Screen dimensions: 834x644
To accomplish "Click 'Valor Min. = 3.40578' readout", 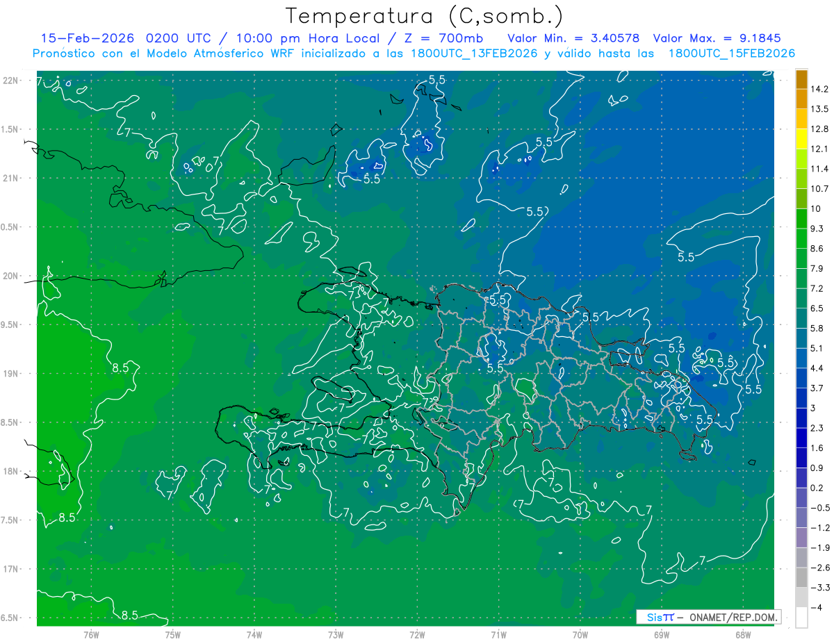I will (574, 38).
